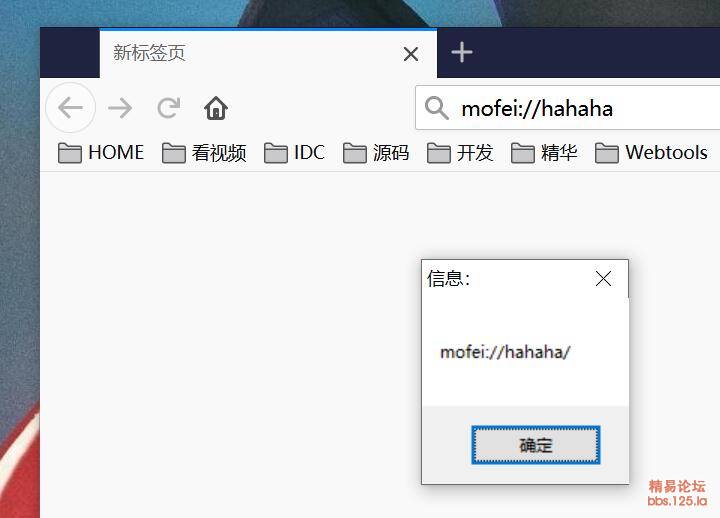Image resolution: width=720 pixels, height=518 pixels.
Task: Click the browser back arrow button
Action: coord(71,108)
